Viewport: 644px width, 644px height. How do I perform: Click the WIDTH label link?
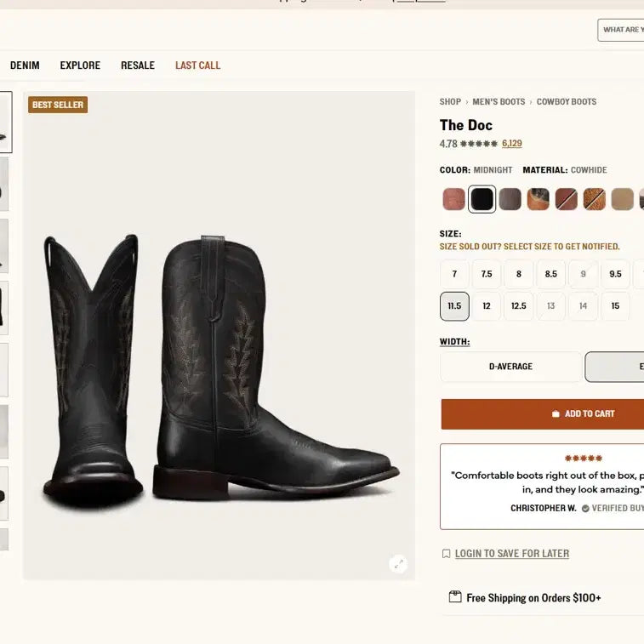[x=454, y=342]
